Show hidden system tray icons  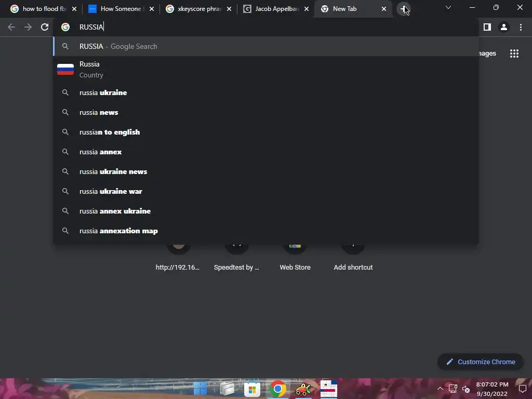tap(440, 389)
